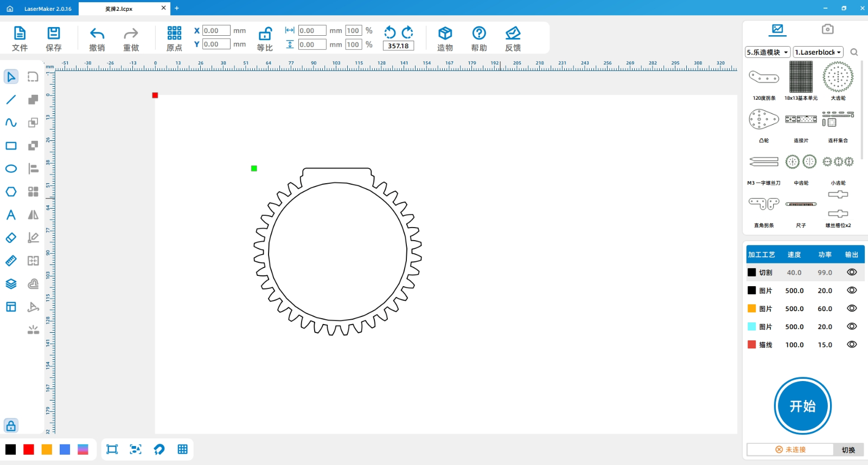This screenshot has width=868, height=465.
Task: Select the text tool
Action: (11, 215)
